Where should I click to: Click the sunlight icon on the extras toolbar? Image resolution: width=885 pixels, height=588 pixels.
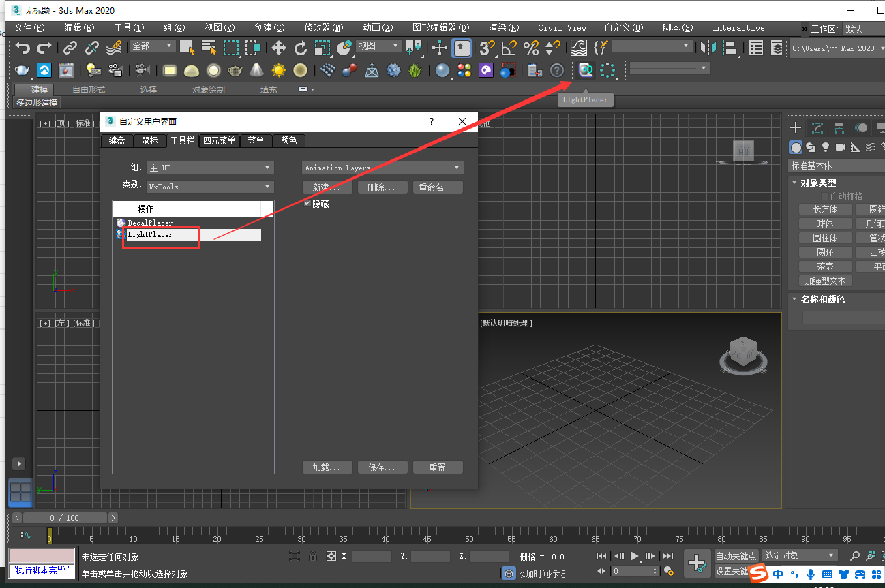coord(278,70)
